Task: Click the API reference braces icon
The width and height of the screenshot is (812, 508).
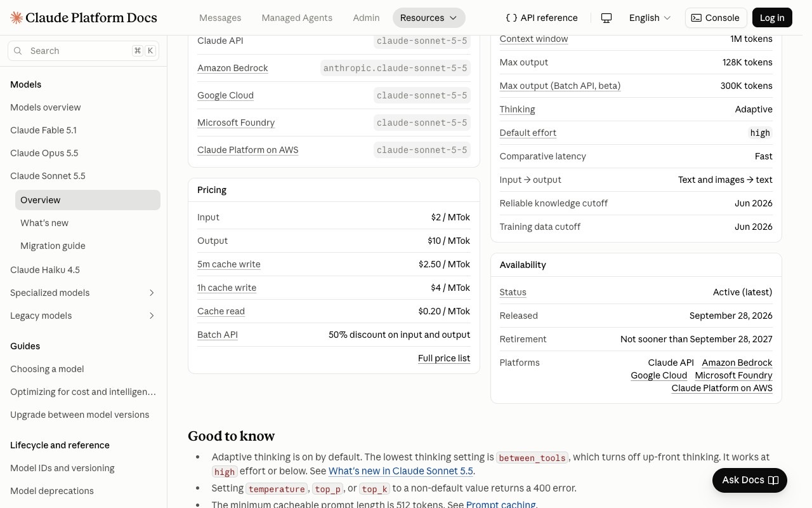Action: 511,18
